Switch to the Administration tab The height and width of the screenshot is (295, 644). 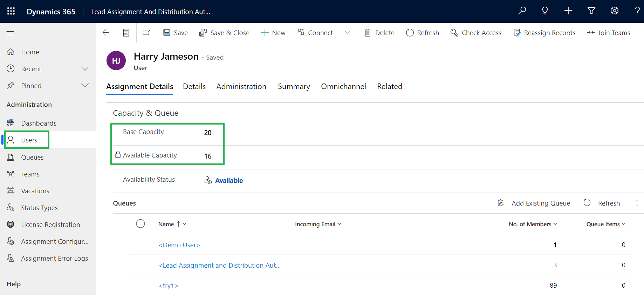241,87
